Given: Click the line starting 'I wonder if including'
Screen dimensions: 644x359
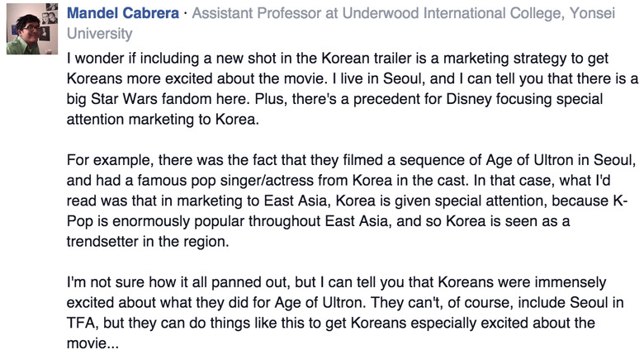Looking at the screenshot, I should click(347, 59).
